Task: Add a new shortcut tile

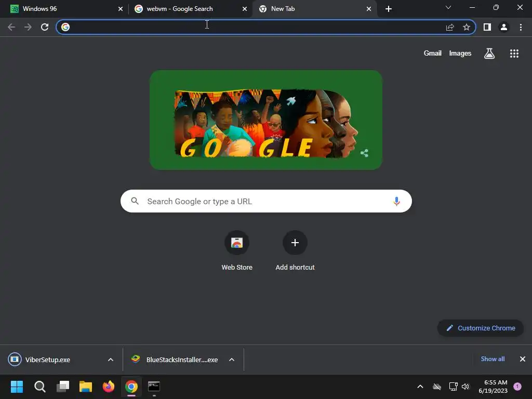Action: [295, 250]
